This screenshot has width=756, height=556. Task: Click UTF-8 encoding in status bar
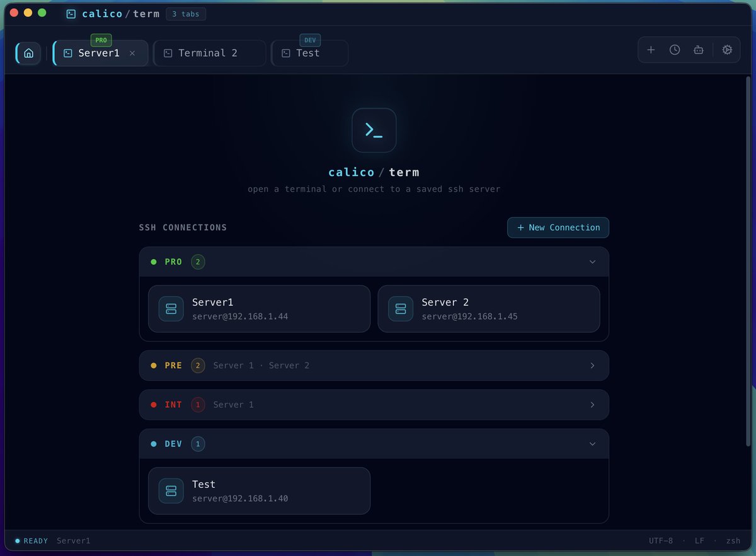[661, 541]
